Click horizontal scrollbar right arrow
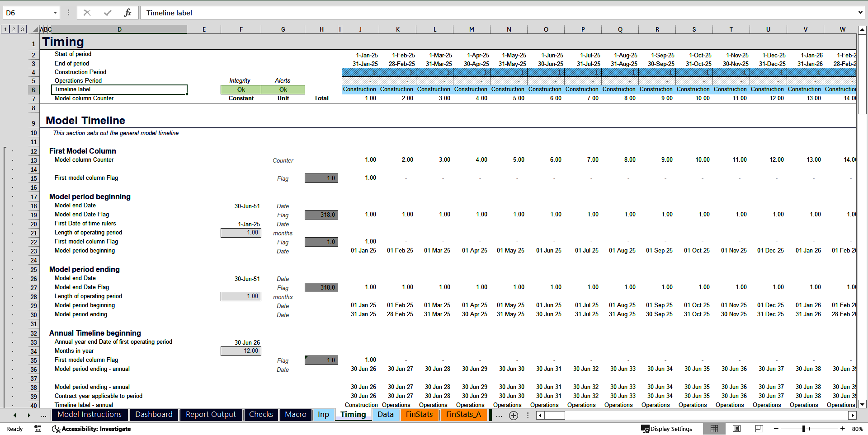The image size is (868, 435). (853, 415)
